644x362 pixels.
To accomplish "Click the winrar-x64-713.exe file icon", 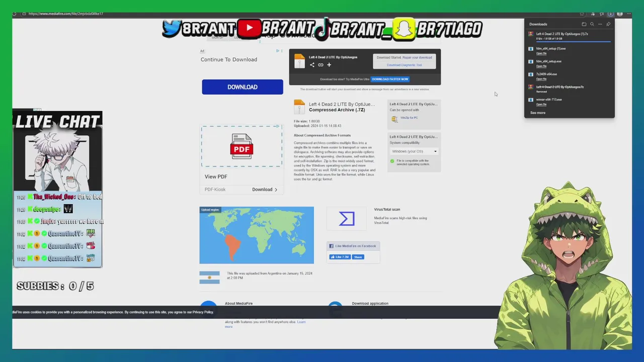I will pos(531,100).
